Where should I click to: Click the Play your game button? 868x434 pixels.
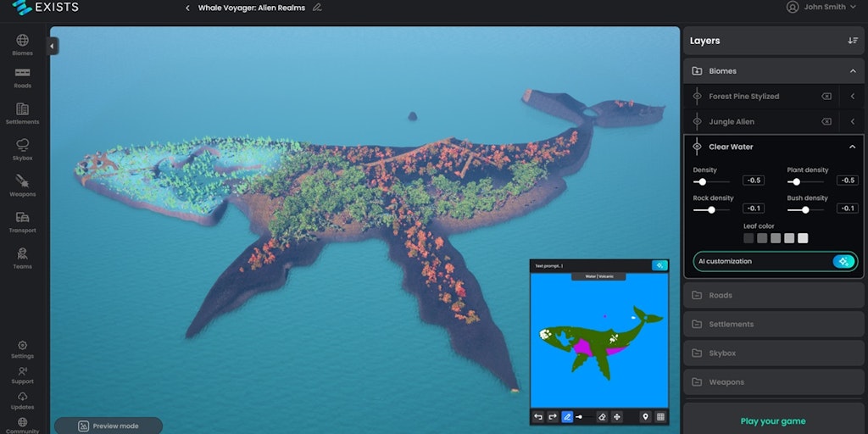click(x=773, y=421)
